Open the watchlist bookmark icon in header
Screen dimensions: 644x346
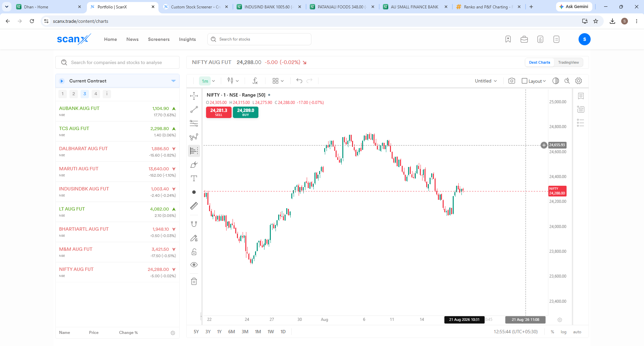[508, 39]
